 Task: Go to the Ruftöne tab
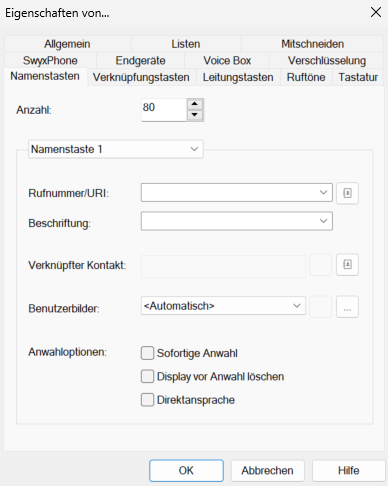pyautogui.click(x=306, y=77)
